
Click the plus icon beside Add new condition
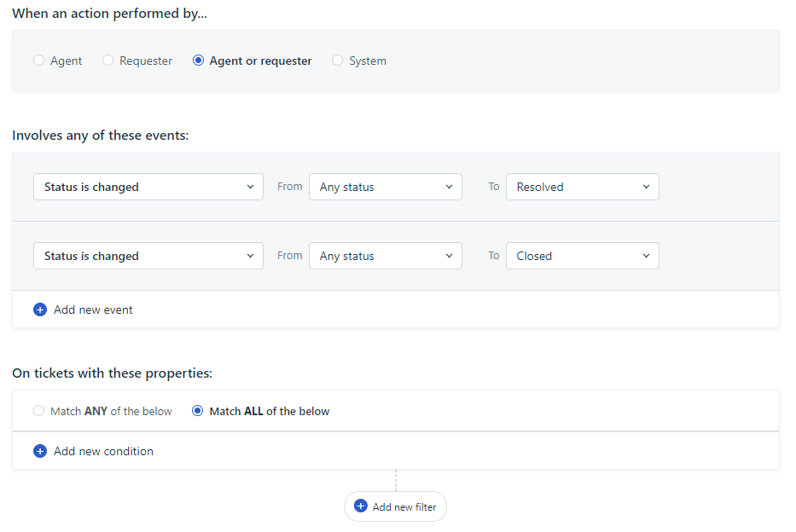40,451
